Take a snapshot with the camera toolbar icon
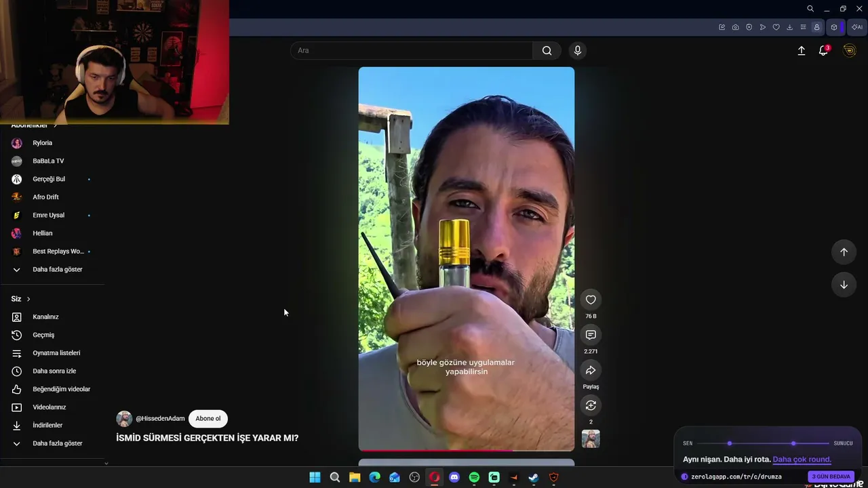The height and width of the screenshot is (488, 868). pyautogui.click(x=735, y=27)
